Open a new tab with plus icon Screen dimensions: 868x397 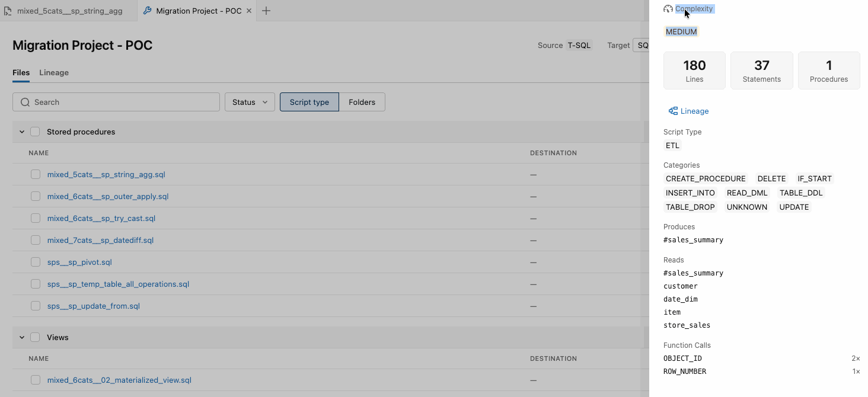[x=266, y=11]
